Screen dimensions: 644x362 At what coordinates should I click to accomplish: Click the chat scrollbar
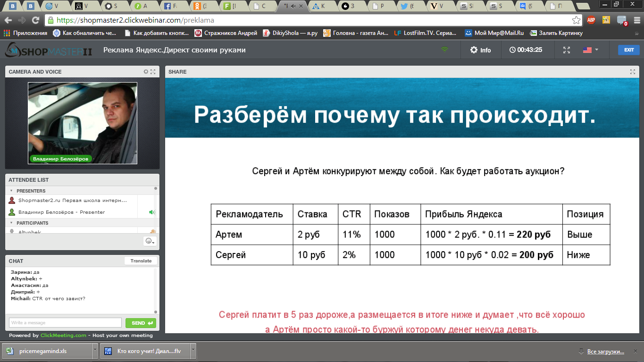[x=156, y=291]
